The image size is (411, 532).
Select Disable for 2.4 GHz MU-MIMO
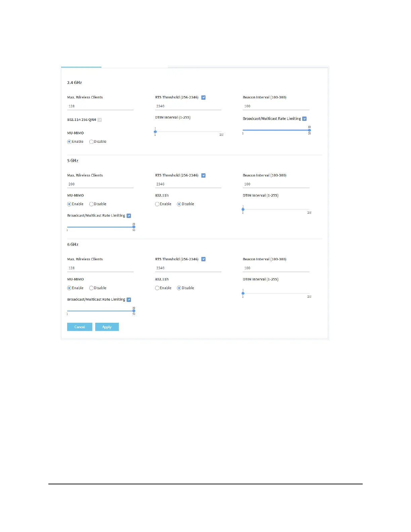91,142
